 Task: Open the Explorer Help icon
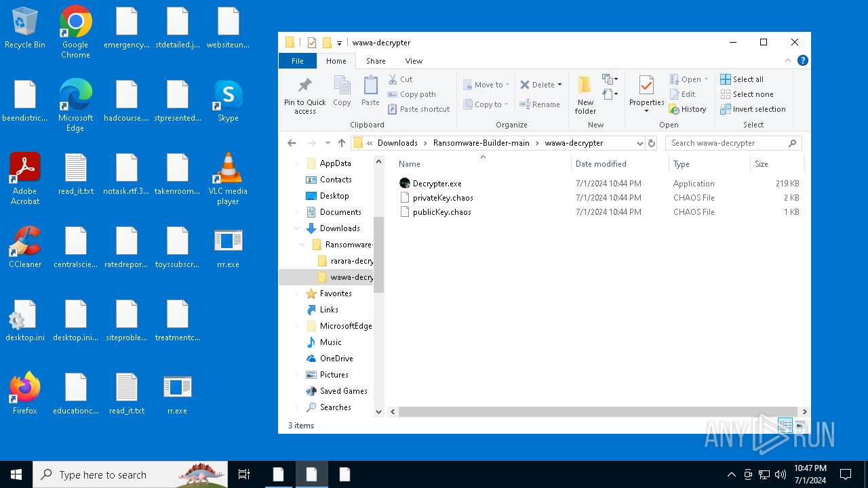[x=803, y=60]
